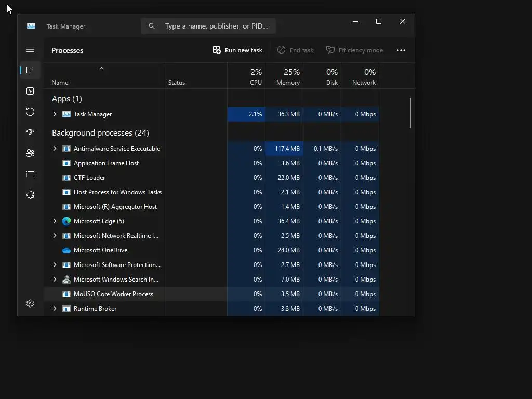Open the Processes page in sidebar
Viewport: 532px width, 399px height.
click(30, 70)
